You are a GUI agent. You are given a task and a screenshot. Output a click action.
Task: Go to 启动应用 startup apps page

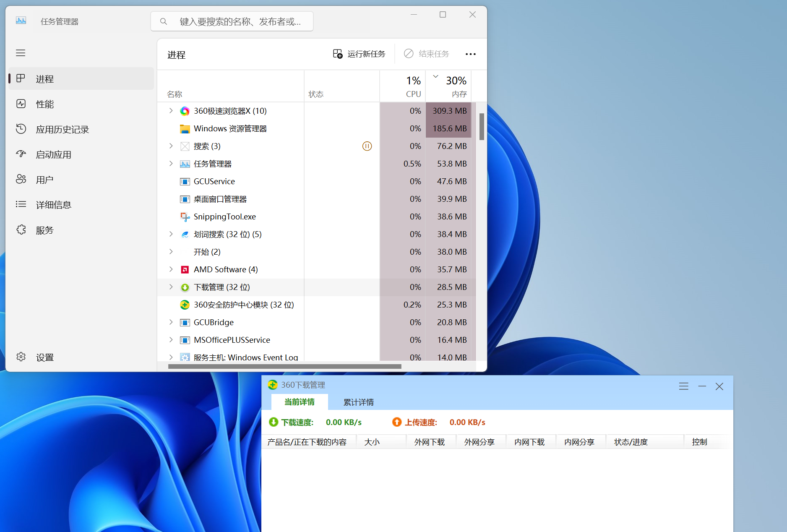pyautogui.click(x=53, y=154)
